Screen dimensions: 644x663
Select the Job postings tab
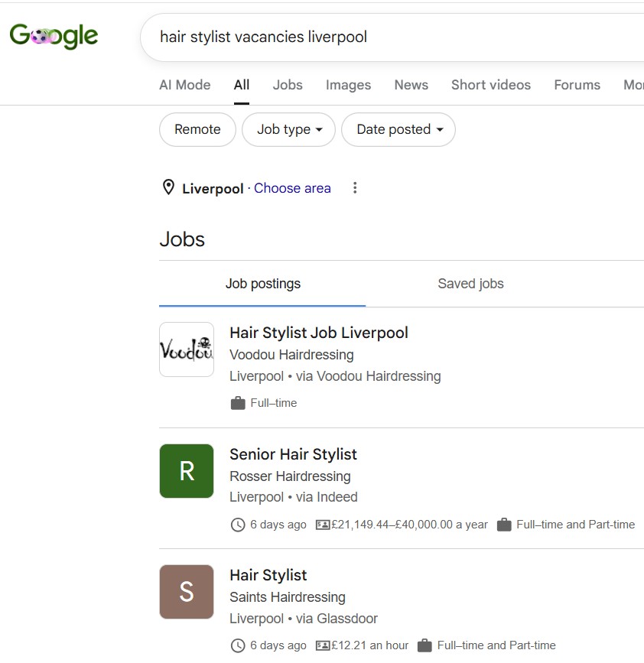tap(262, 284)
